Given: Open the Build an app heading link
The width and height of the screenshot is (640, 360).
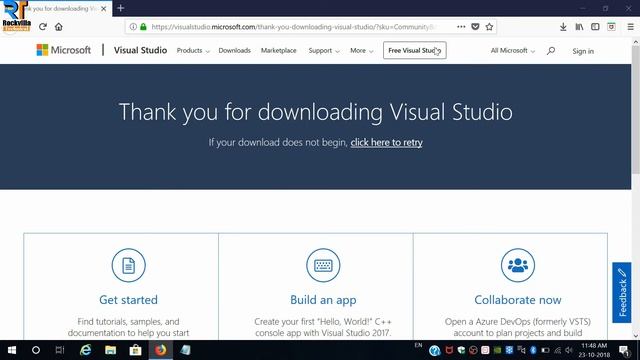Looking at the screenshot, I should pos(323,300).
